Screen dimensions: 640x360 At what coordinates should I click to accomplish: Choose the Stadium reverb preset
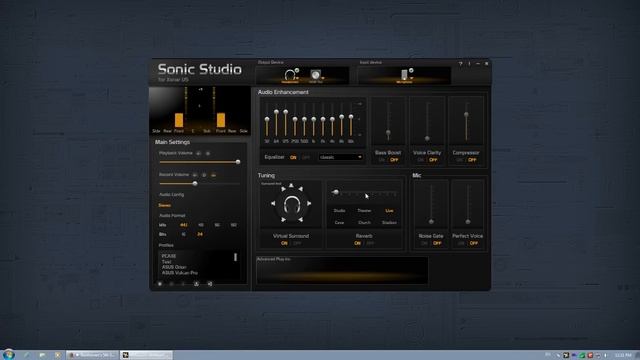(x=389, y=223)
